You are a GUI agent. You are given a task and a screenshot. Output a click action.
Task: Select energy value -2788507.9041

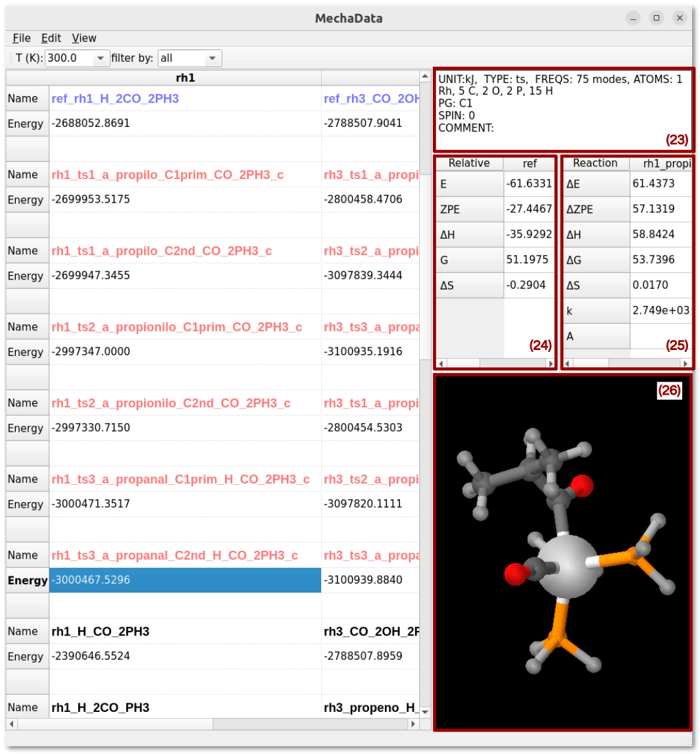(x=370, y=123)
